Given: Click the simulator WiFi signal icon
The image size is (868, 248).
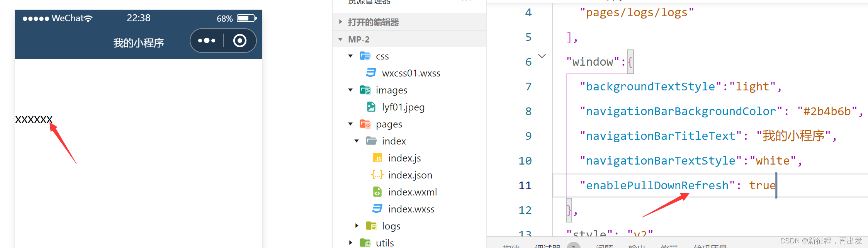Looking at the screenshot, I should 88,19.
